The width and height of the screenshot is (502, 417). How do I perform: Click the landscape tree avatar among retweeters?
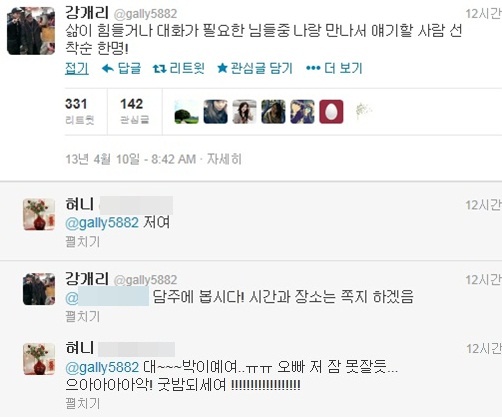186,112
